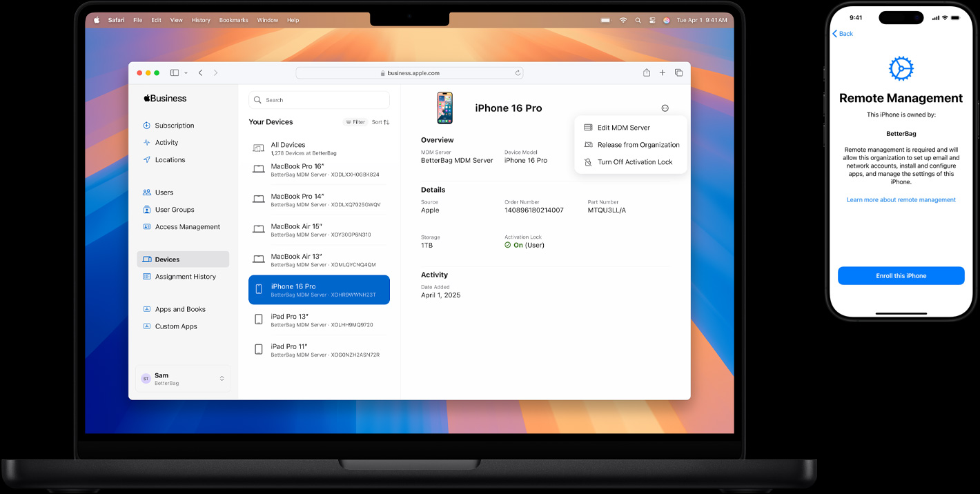Open the remote management learn more link

coord(901,199)
